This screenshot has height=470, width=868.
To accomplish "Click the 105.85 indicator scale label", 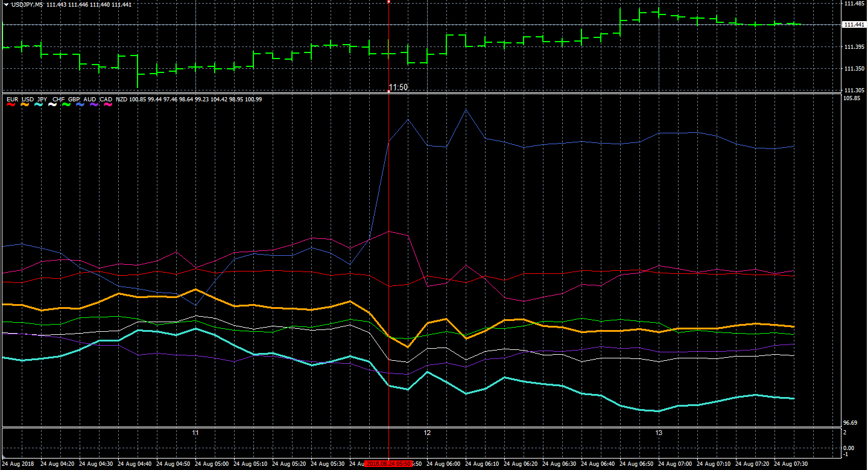I will (x=852, y=98).
